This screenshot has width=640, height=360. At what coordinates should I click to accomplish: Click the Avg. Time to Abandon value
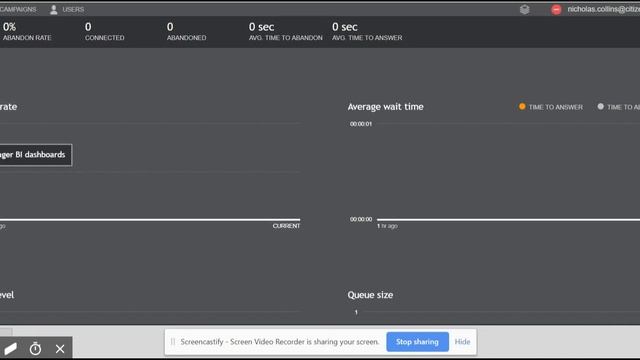click(261, 27)
